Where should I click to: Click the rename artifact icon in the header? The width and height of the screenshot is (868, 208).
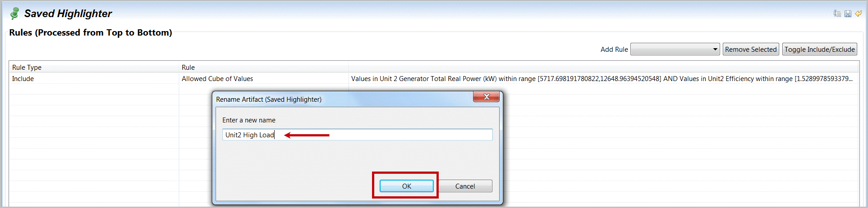(x=837, y=14)
